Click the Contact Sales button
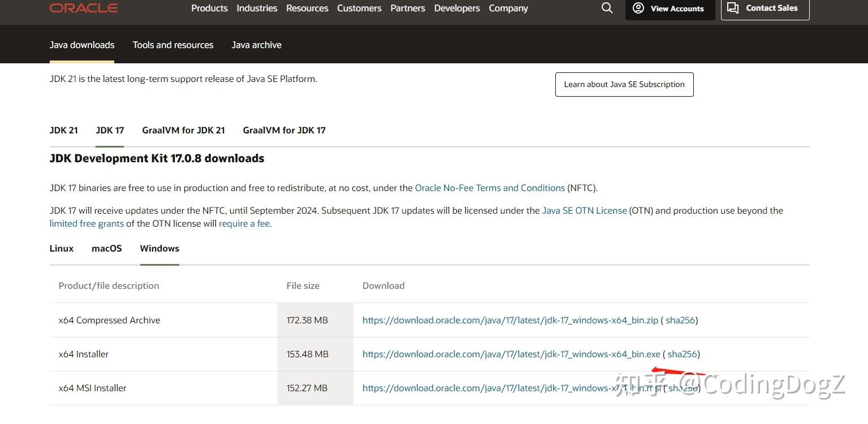The width and height of the screenshot is (868, 424). (x=765, y=8)
